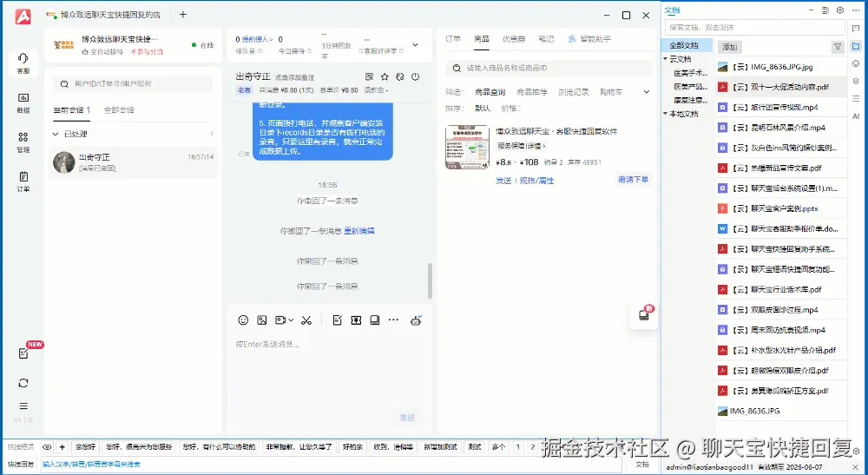Viewport: 868px width, 475px height.
Task: Click the 亲您好 quick phrase
Action: pyautogui.click(x=85, y=447)
